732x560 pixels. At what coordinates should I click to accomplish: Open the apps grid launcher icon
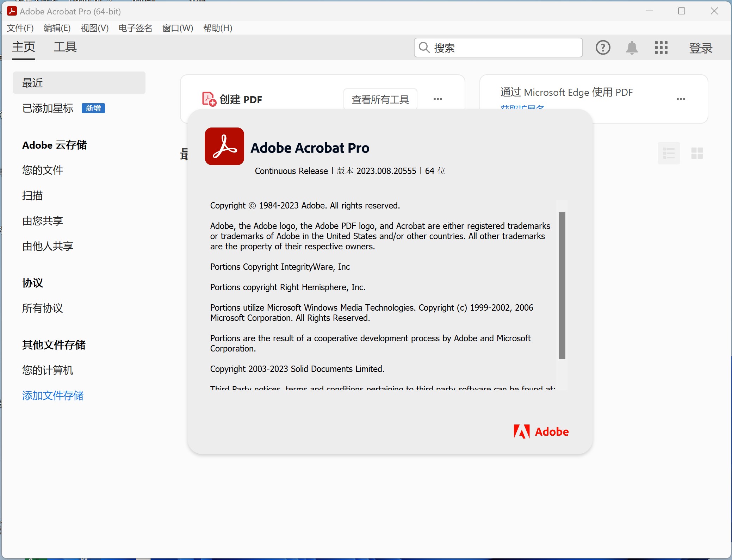click(x=661, y=48)
